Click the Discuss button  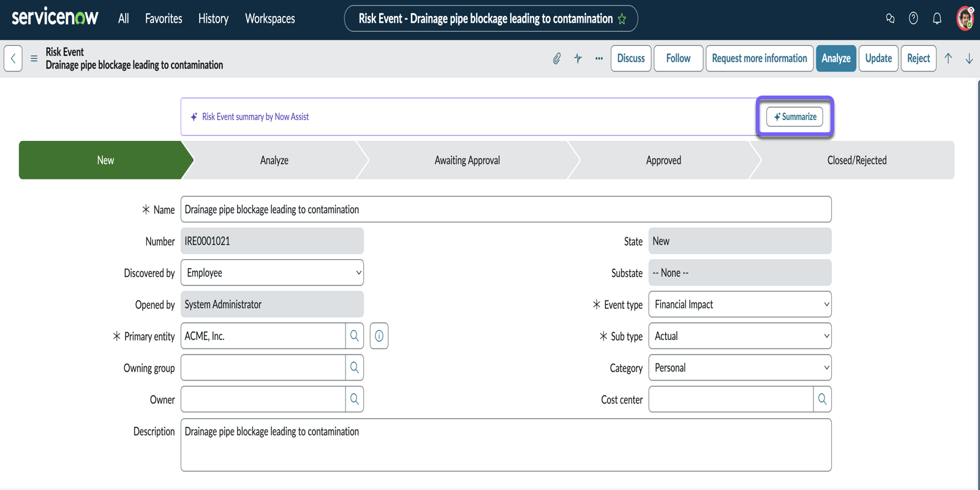(x=631, y=58)
